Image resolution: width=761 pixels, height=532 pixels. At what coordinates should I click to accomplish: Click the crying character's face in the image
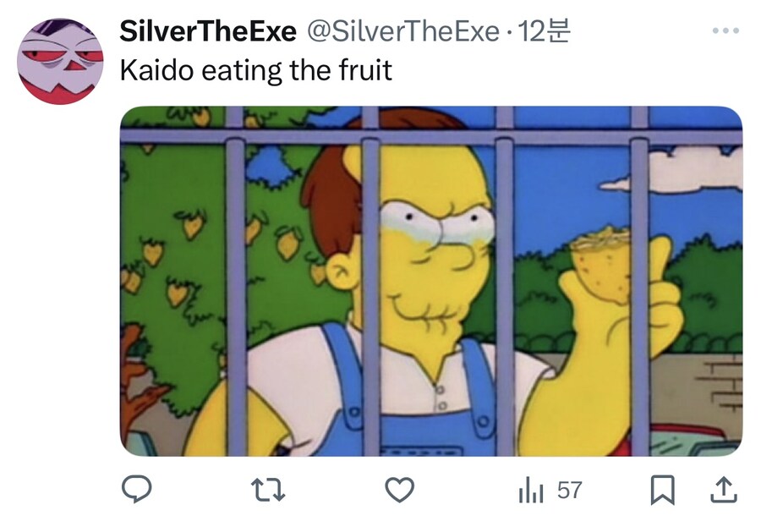pyautogui.click(x=429, y=243)
